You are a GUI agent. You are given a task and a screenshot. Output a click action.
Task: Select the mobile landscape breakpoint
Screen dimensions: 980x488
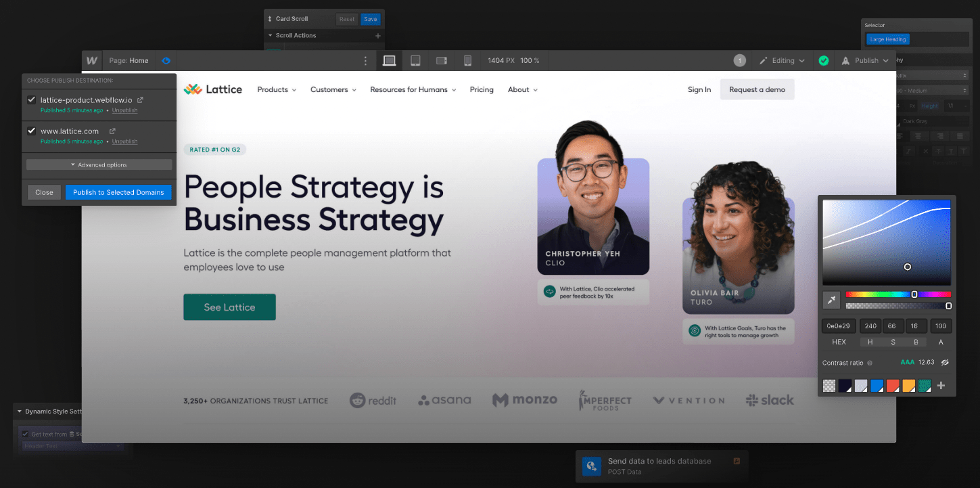coord(442,60)
